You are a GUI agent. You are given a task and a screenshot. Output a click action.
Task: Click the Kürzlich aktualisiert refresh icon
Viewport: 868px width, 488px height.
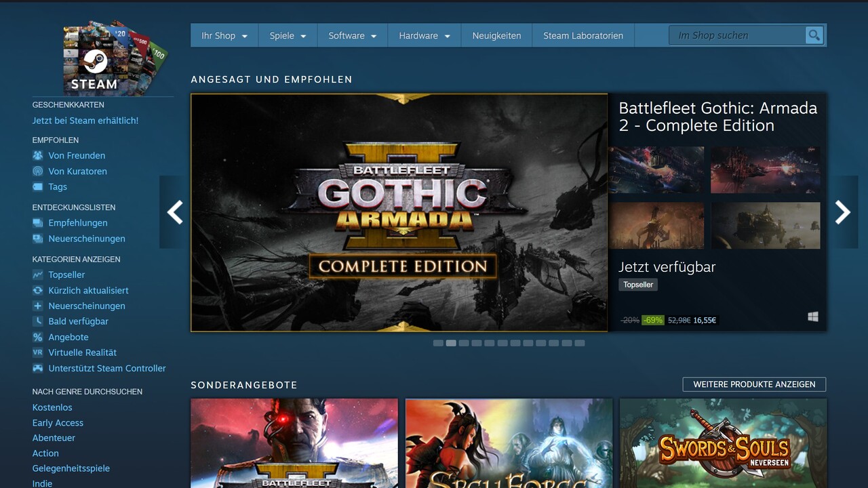pos(38,290)
